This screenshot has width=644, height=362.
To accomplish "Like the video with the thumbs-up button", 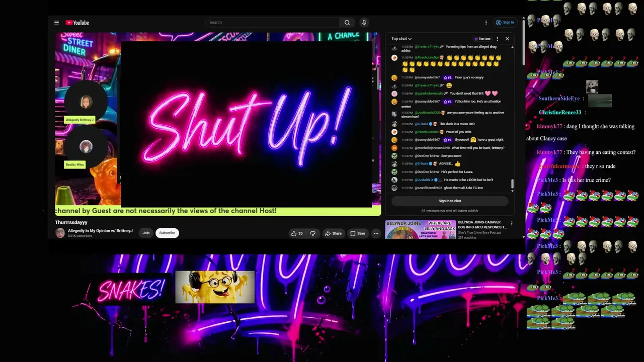I will pos(297,233).
